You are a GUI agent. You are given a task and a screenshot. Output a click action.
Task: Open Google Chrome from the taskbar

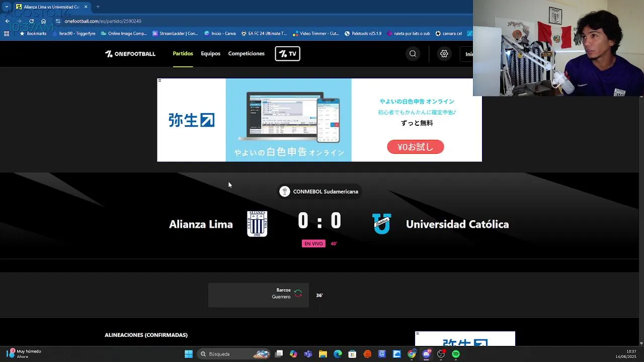click(412, 354)
